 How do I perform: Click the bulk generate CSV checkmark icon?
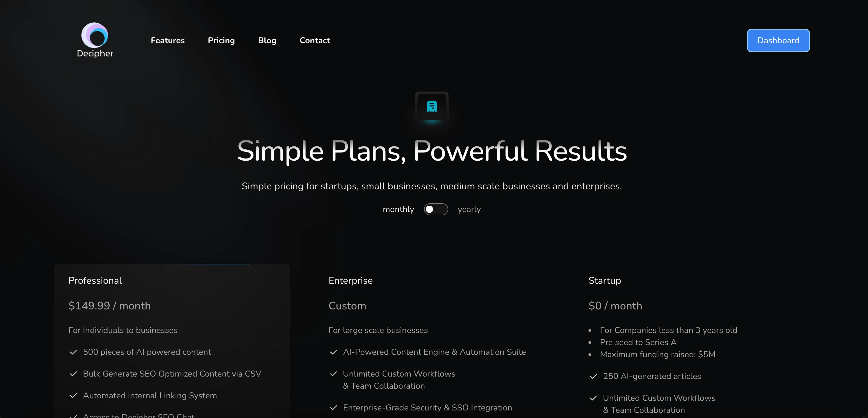pyautogui.click(x=73, y=373)
